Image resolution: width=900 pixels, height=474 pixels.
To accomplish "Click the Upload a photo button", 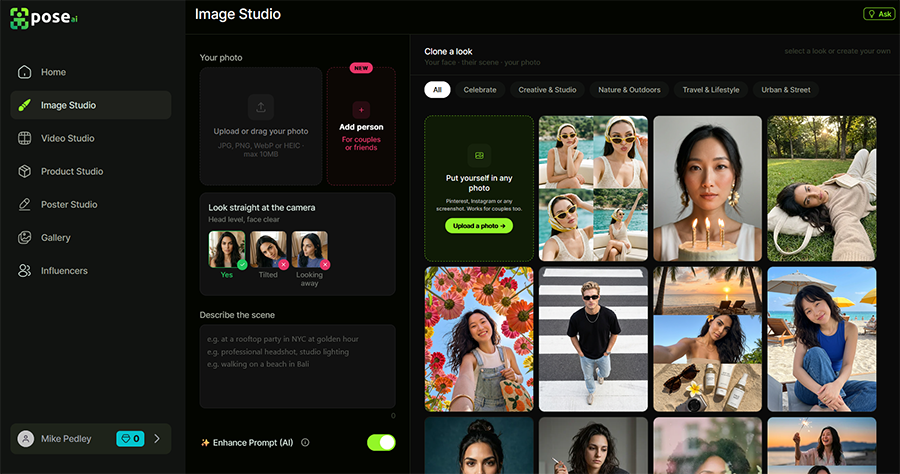I will tap(479, 226).
